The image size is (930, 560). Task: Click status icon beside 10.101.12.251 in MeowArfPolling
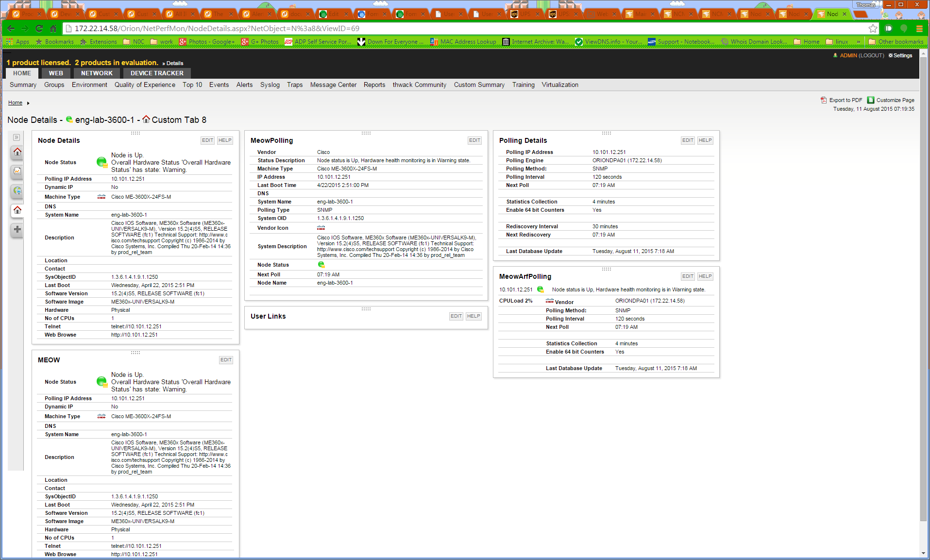tap(540, 289)
